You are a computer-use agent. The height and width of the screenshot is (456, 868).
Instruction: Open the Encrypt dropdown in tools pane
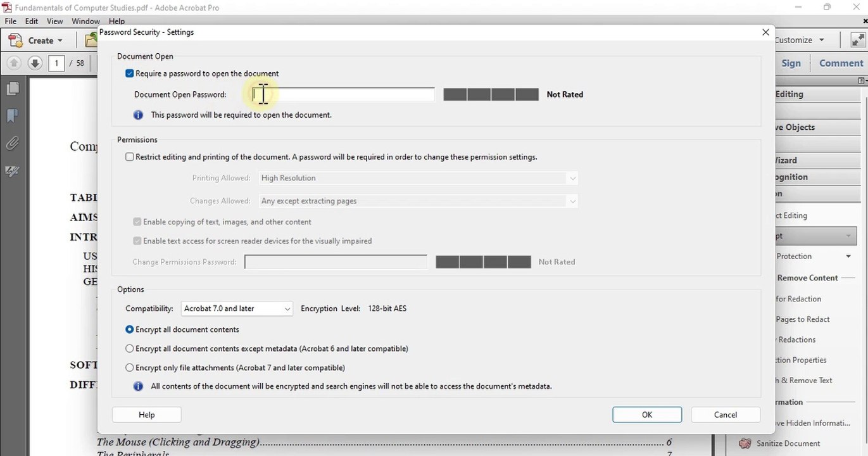[x=816, y=236]
